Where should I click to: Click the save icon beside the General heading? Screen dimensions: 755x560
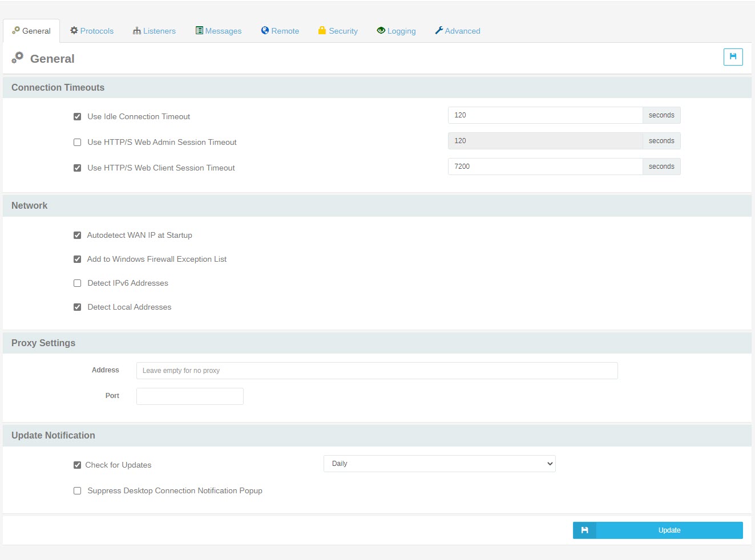click(x=733, y=57)
